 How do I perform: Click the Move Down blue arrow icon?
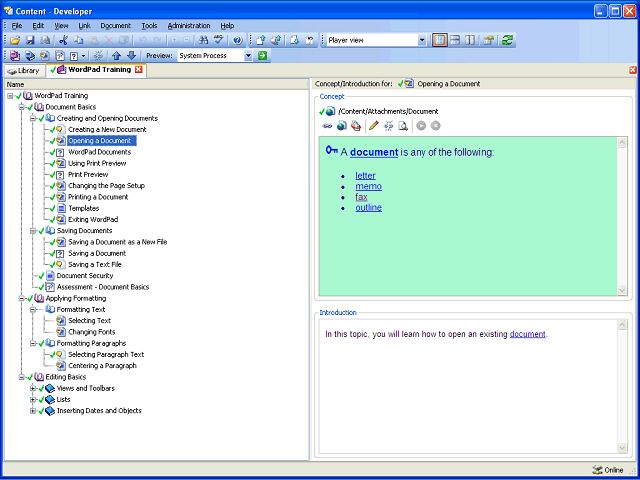pyautogui.click(x=131, y=56)
